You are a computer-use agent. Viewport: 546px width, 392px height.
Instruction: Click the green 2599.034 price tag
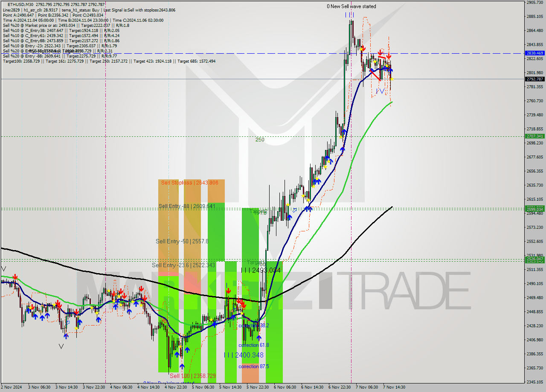(535, 209)
